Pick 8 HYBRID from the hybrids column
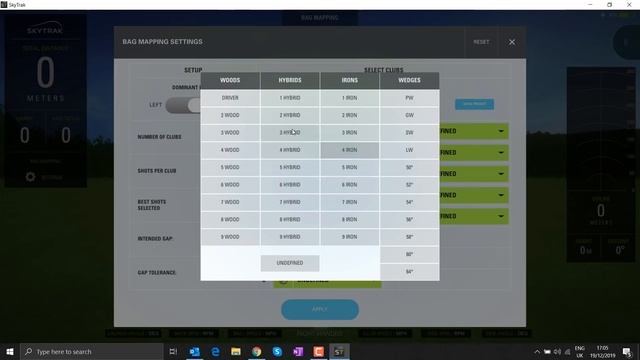This screenshot has width=640, height=360. point(290,220)
